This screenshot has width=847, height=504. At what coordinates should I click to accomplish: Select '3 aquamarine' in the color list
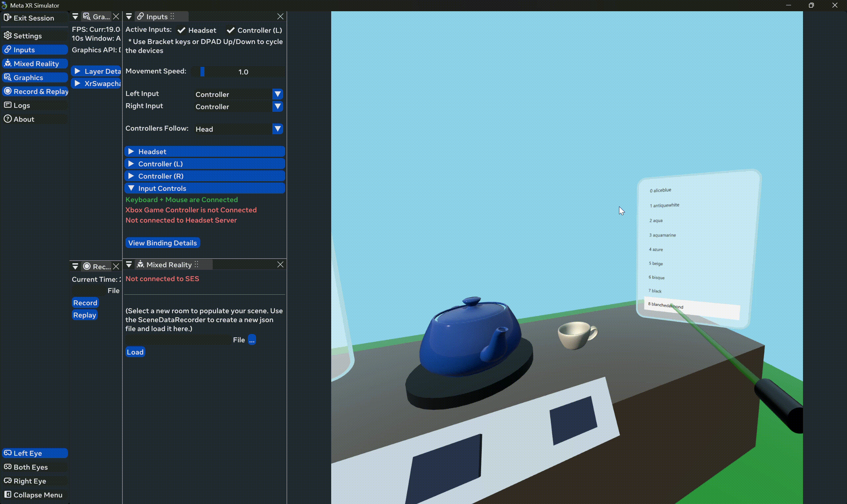click(662, 235)
